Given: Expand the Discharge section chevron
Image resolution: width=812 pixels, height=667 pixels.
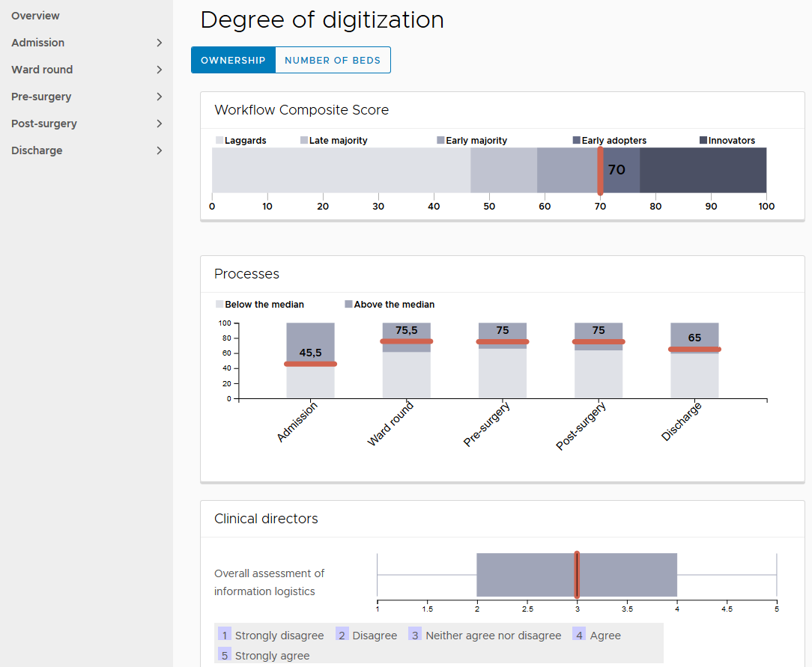Looking at the screenshot, I should tap(159, 150).
